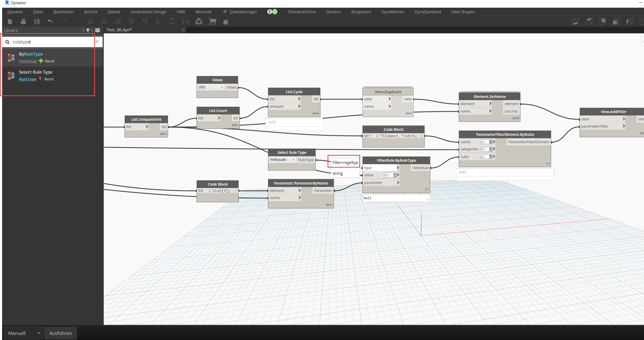644x340 pixels.
Task: Select the ByRuleType search result
Action: (x=31, y=54)
